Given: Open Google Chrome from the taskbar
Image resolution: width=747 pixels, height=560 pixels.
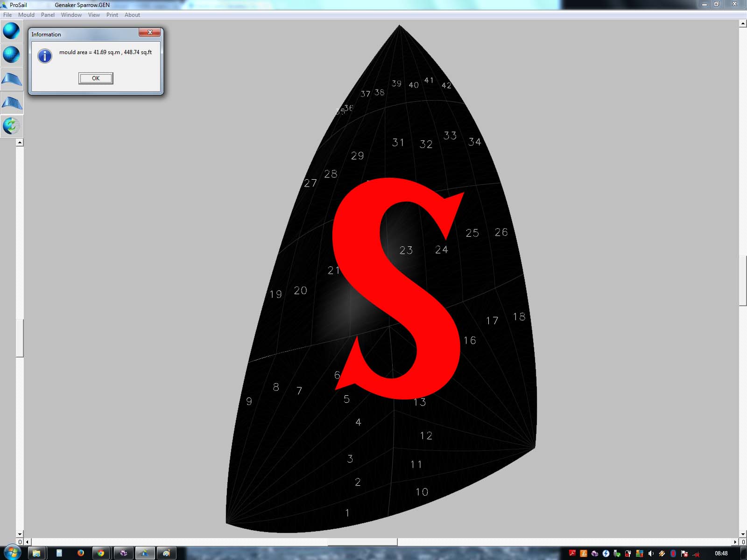Looking at the screenshot, I should coord(101,553).
